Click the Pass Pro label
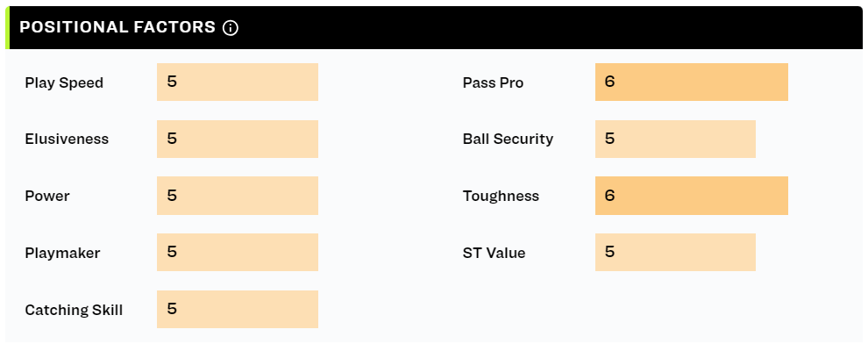This screenshot has width=868, height=351. tap(494, 83)
